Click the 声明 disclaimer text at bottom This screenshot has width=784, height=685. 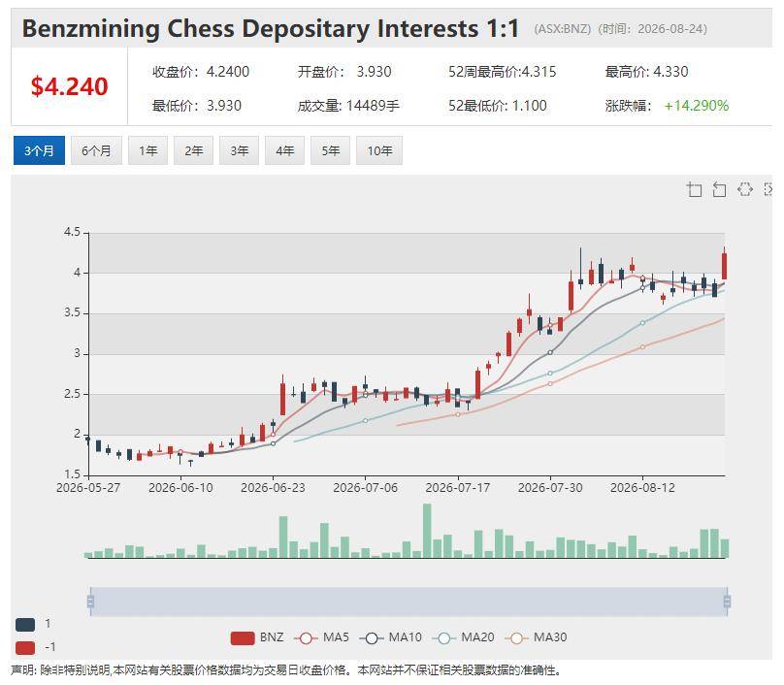[x=286, y=670]
